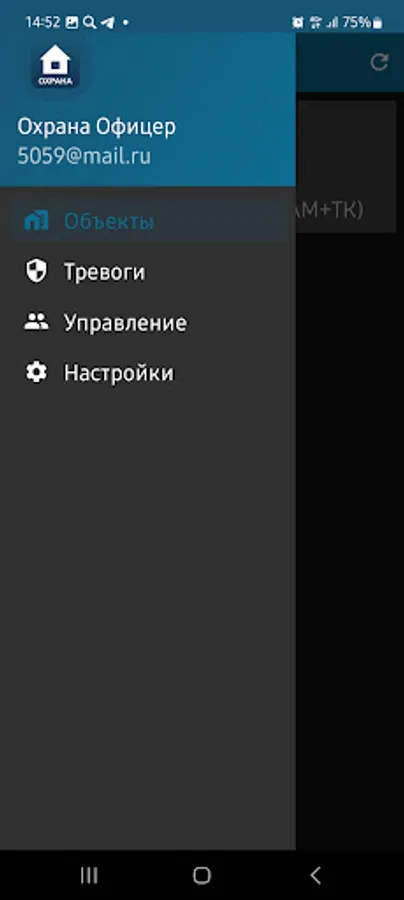
Task: Tap the Telegram notification icon in status bar
Action: 107,23
